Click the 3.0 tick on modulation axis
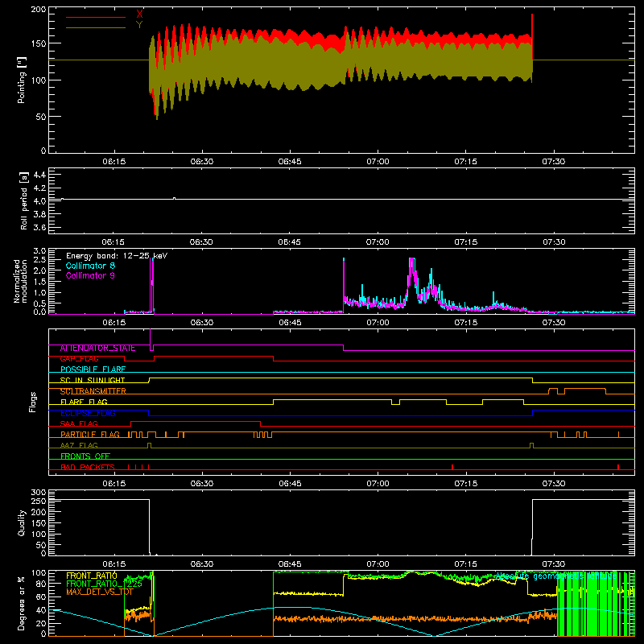The width and height of the screenshot is (644, 644). pyautogui.click(x=39, y=251)
